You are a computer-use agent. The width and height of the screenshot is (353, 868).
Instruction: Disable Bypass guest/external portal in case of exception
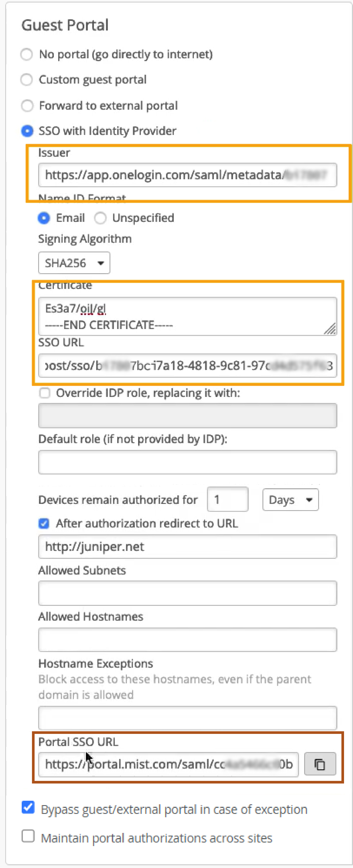[x=28, y=808]
